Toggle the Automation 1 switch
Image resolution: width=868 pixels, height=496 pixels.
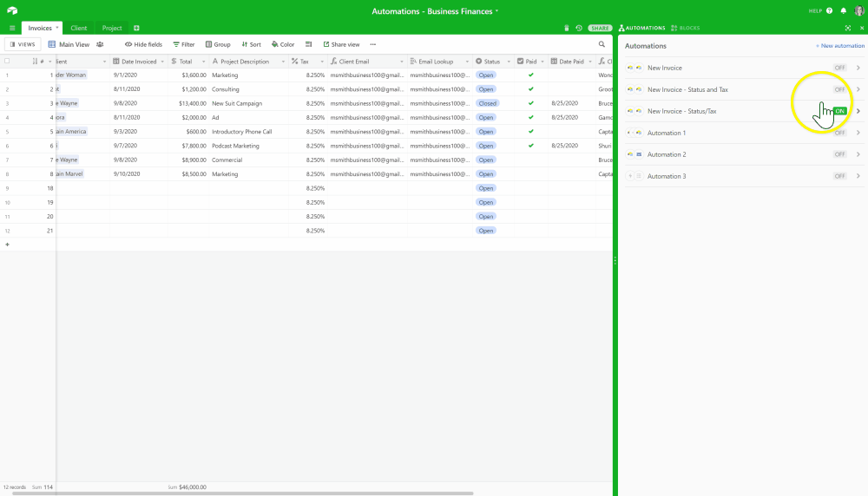coord(839,133)
